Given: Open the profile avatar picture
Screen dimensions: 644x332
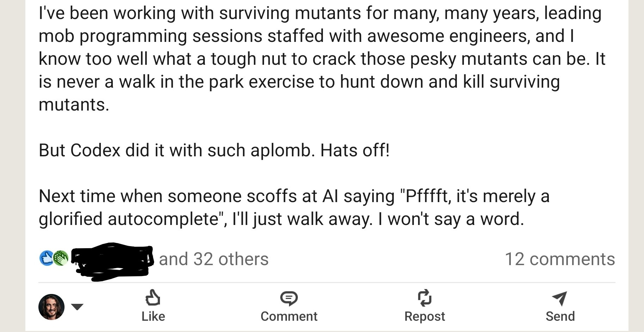Looking at the screenshot, I should pos(51,307).
